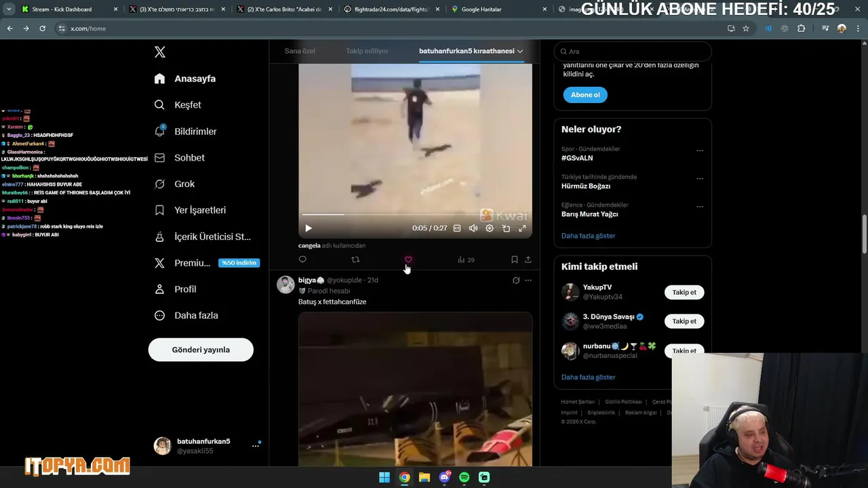This screenshot has width=868, height=488.
Task: Toggle picture-in-picture for the video
Action: [506, 228]
